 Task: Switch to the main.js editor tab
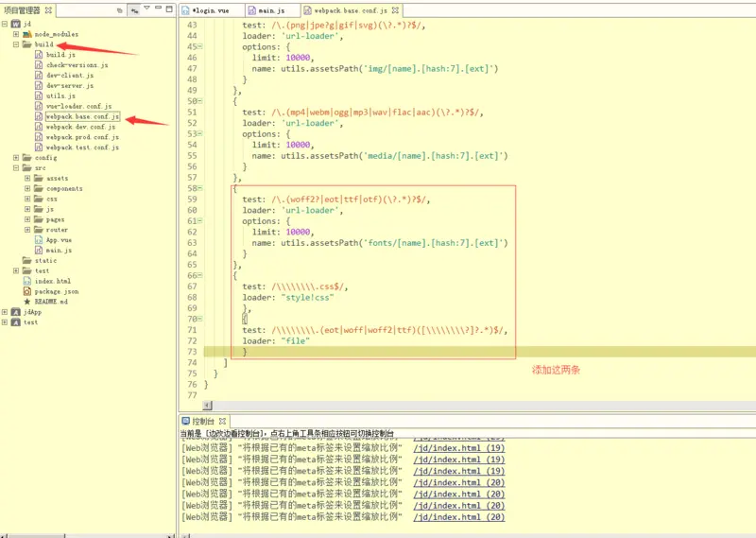[x=271, y=10]
